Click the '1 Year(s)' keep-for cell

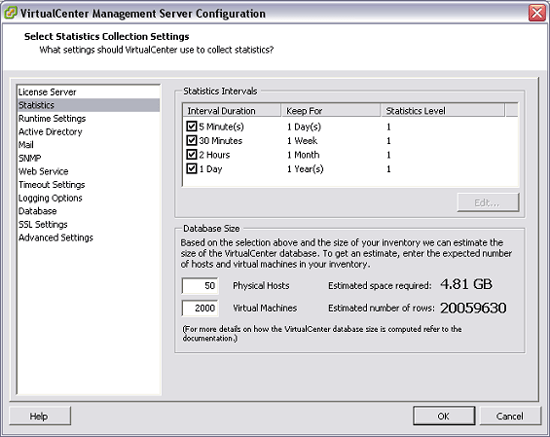coord(305,169)
